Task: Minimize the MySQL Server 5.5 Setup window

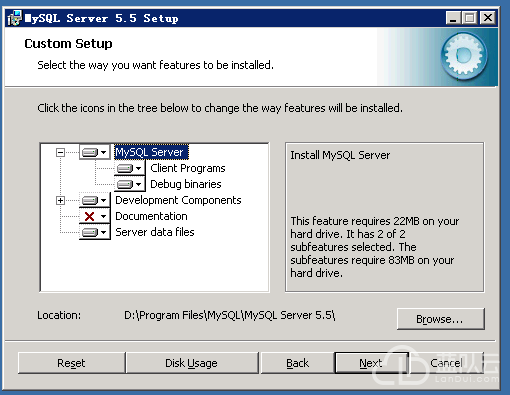Action: tap(453, 18)
